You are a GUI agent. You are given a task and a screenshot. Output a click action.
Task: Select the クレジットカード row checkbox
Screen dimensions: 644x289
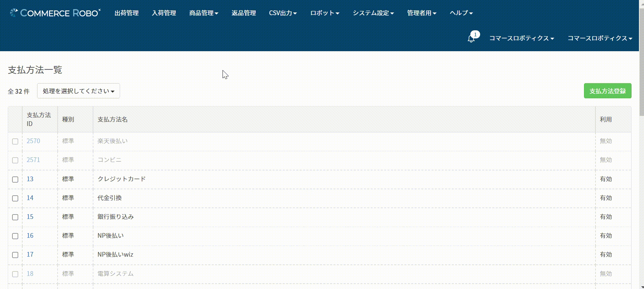click(x=15, y=180)
